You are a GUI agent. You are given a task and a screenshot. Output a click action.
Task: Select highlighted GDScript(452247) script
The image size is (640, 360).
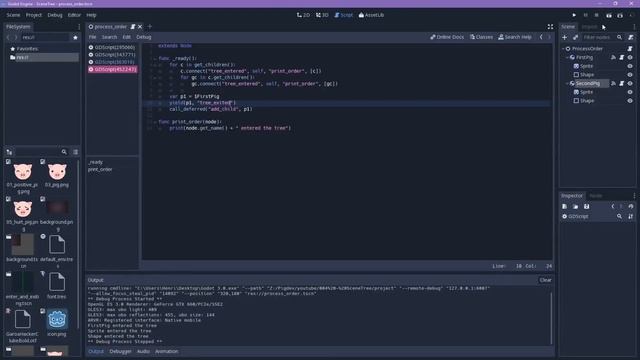click(x=112, y=69)
